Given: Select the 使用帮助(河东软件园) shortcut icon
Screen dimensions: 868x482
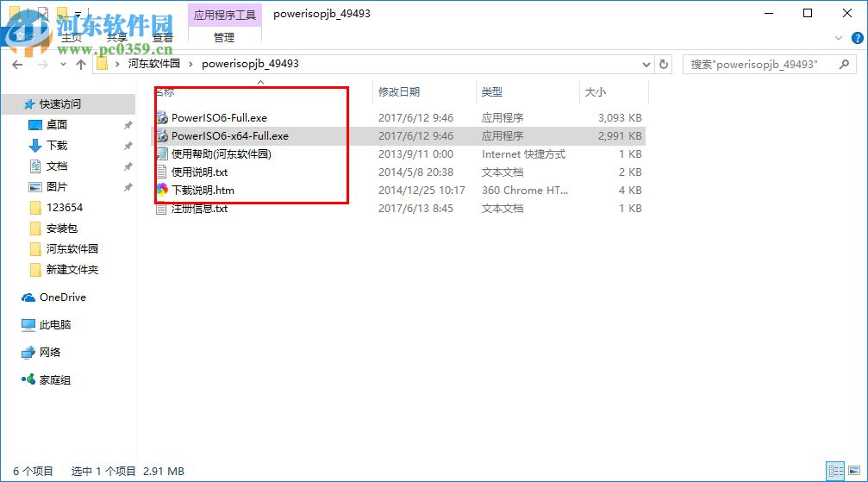Looking at the screenshot, I should 162,154.
